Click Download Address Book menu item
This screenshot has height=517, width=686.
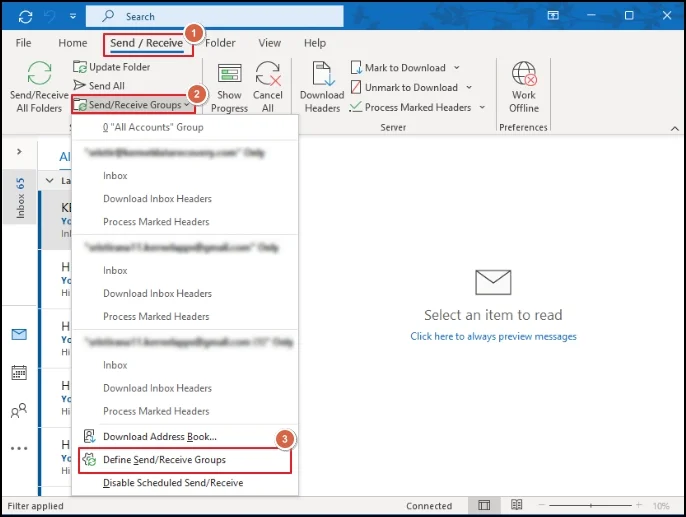click(x=185, y=437)
